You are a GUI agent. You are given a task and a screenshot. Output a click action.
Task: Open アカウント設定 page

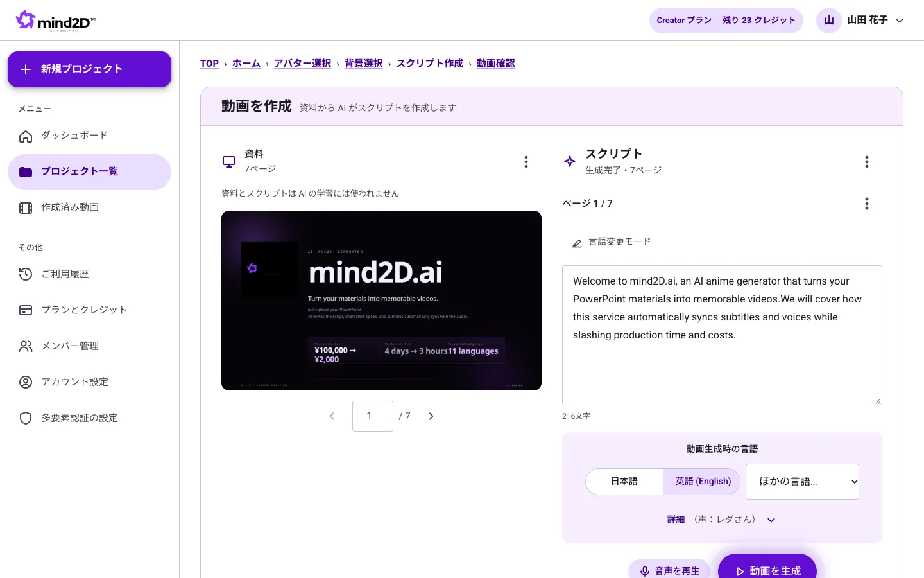coord(89,382)
